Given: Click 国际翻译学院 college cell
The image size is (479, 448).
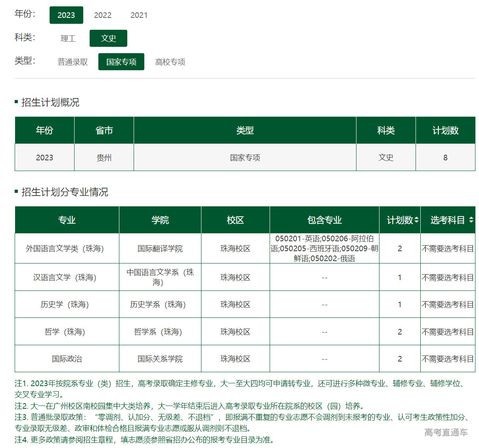Looking at the screenshot, I should pyautogui.click(x=160, y=248).
